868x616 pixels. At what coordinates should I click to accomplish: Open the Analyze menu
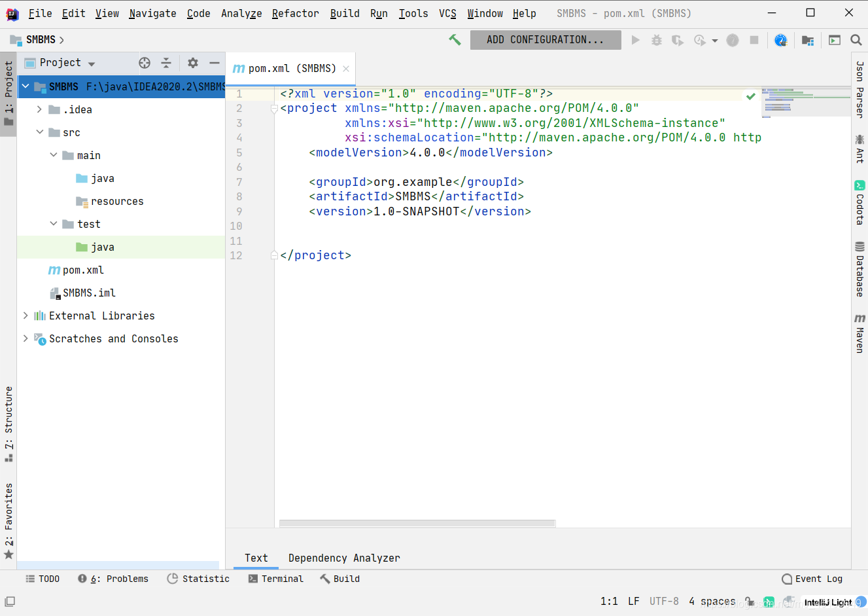pyautogui.click(x=241, y=13)
